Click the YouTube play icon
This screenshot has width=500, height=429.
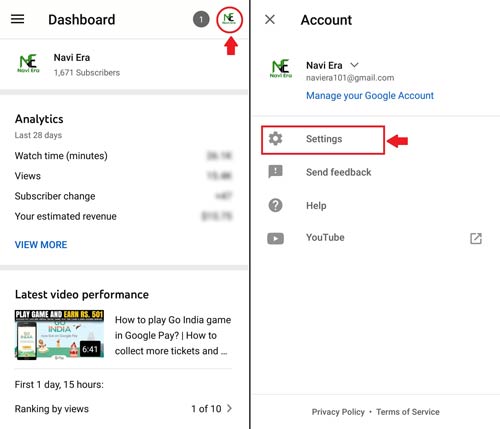pos(275,238)
